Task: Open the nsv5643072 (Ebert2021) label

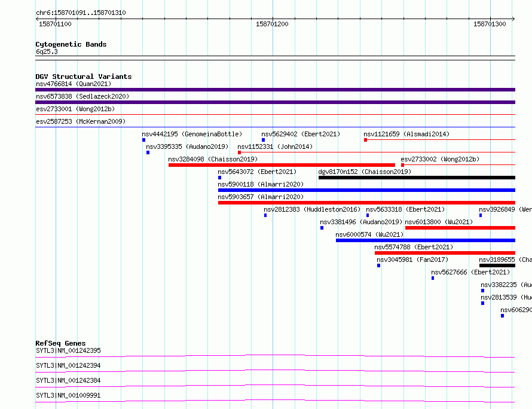Action: click(x=257, y=172)
